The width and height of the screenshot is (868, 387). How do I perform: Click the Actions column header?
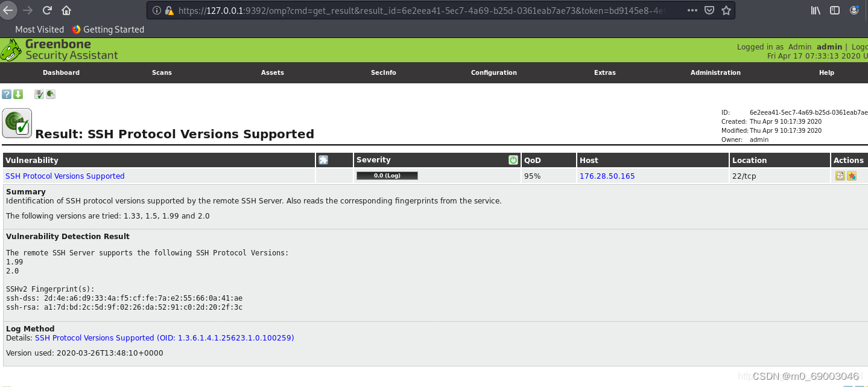pyautogui.click(x=849, y=160)
